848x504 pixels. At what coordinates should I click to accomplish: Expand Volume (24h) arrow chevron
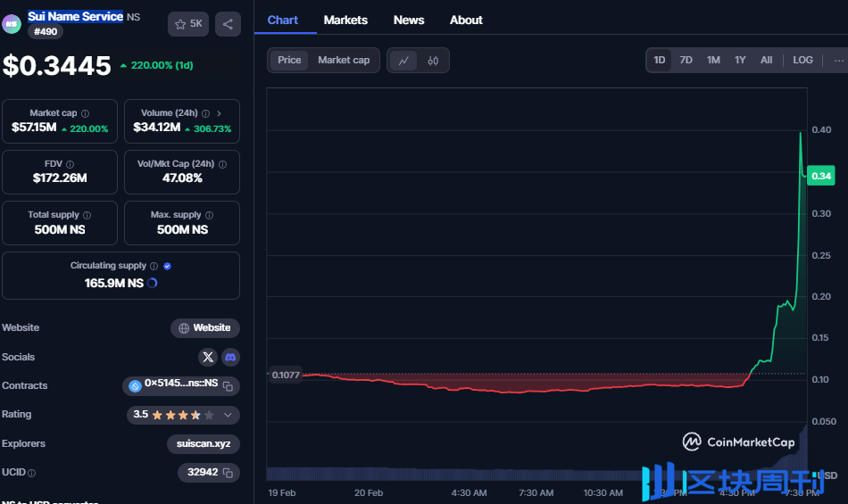pos(219,113)
